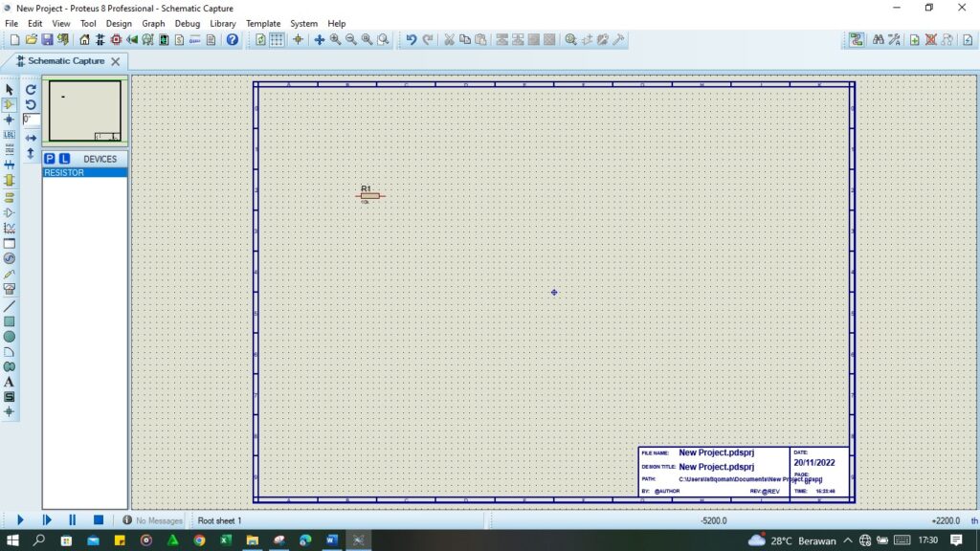This screenshot has width=980, height=551.
Task: Click the Undo toolbar icon
Action: coord(411,39)
